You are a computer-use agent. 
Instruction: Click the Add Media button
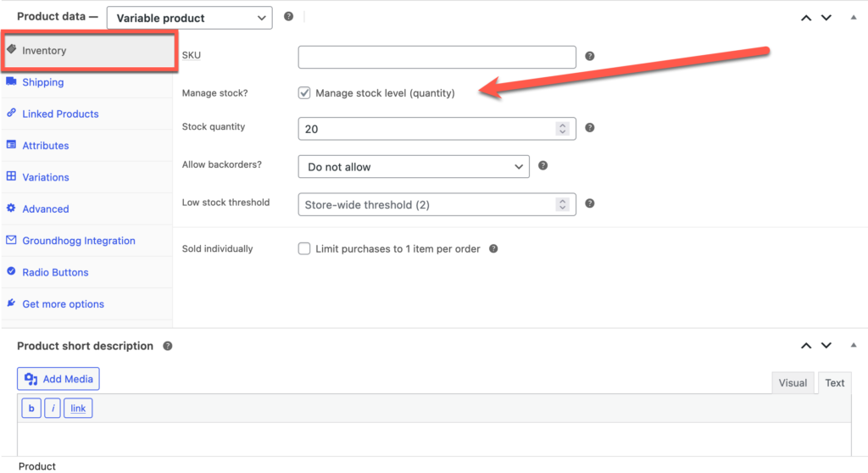pos(58,379)
